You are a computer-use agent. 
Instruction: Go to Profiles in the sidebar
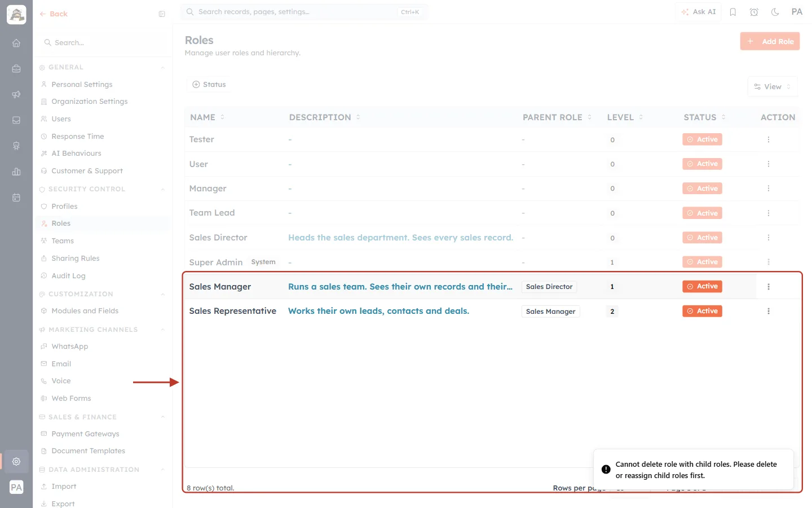(64, 207)
